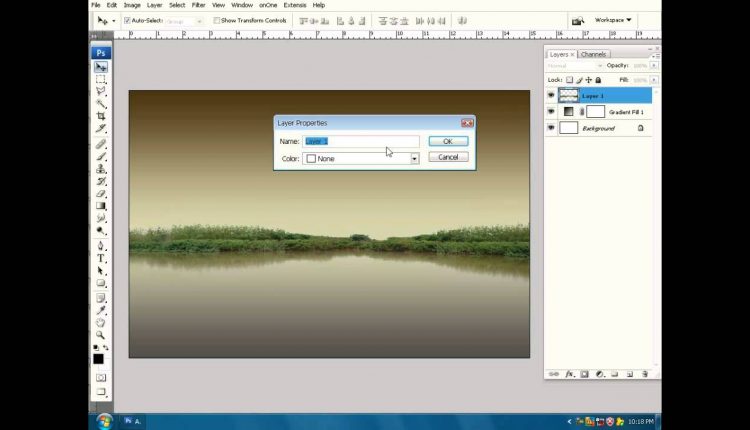Open the Workspace dropdown

click(613, 20)
